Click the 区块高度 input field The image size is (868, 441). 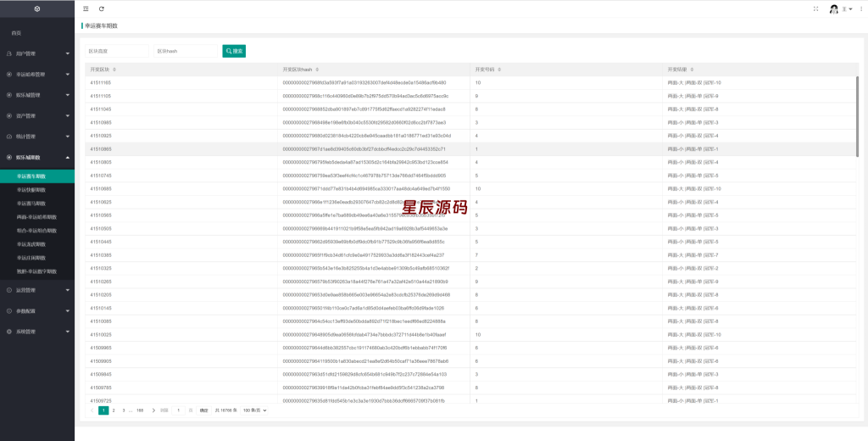pos(117,51)
